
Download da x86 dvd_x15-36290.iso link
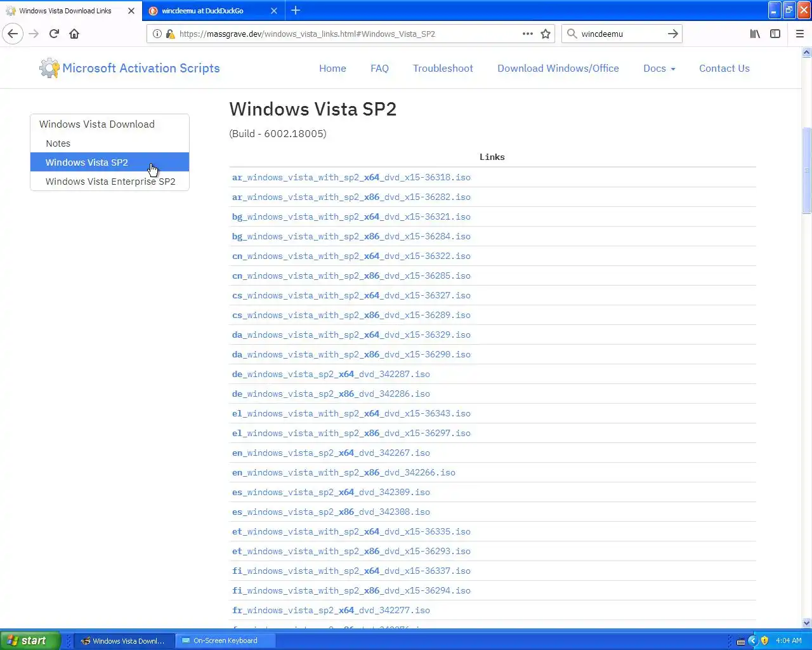pos(351,354)
